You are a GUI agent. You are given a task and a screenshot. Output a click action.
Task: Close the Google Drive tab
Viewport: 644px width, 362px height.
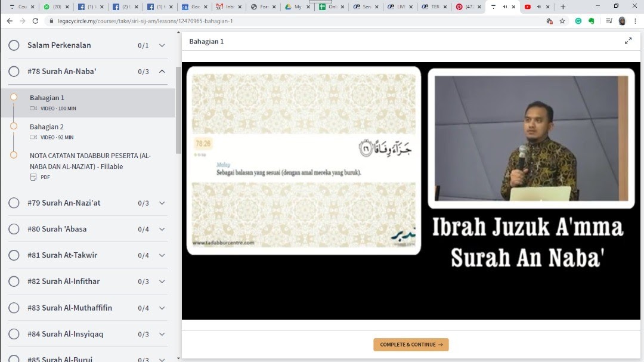[308, 7]
